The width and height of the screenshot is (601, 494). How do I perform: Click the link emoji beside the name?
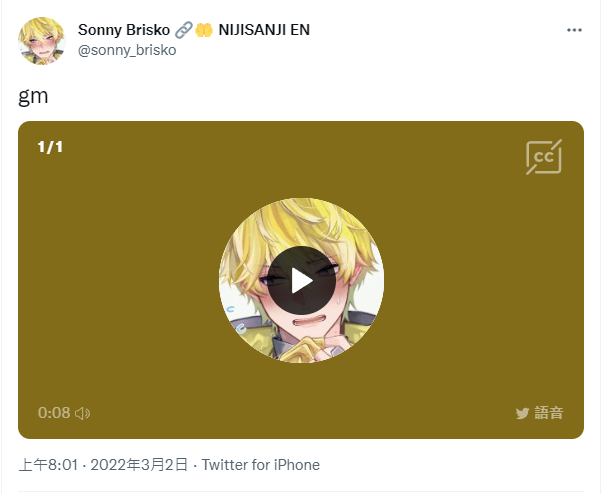tap(183, 30)
